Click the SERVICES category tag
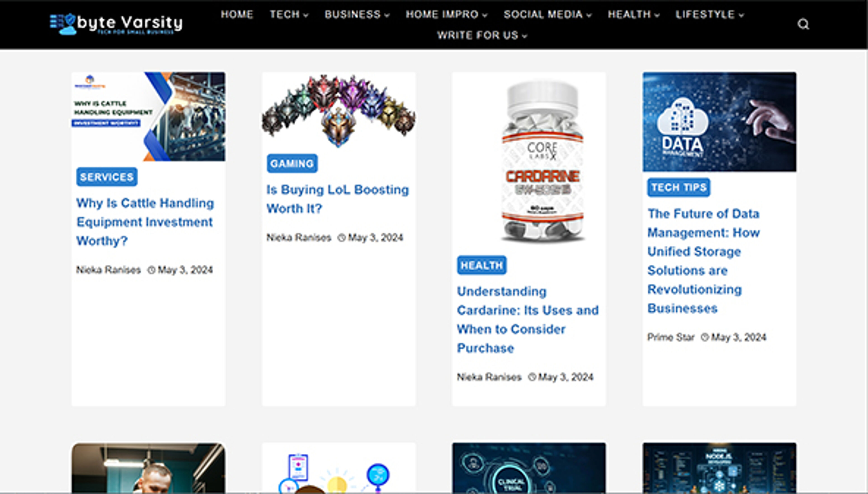This screenshot has width=868, height=494. [x=107, y=177]
